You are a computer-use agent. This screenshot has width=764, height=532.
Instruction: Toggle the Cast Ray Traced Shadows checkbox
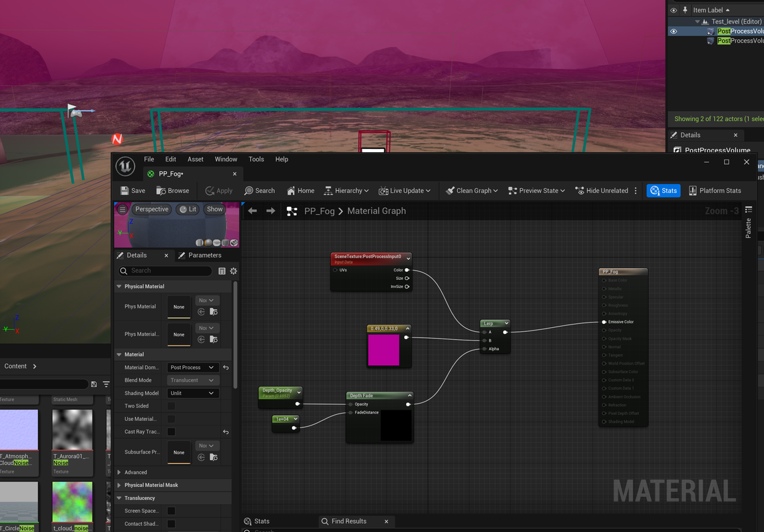pyautogui.click(x=171, y=432)
